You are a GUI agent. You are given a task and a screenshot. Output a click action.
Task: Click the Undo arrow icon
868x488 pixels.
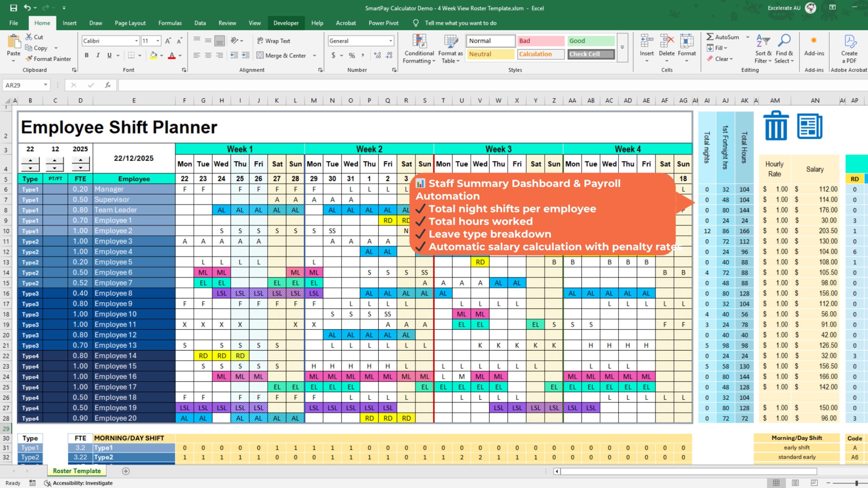27,8
